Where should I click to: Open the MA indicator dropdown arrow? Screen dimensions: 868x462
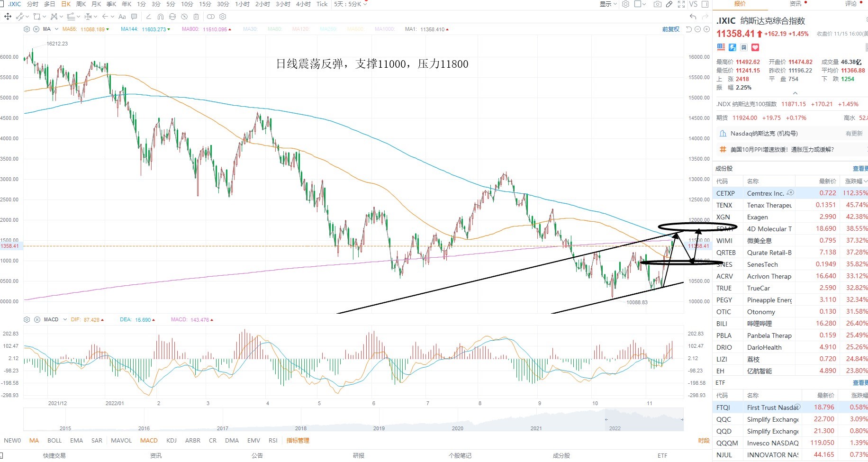(x=56, y=29)
